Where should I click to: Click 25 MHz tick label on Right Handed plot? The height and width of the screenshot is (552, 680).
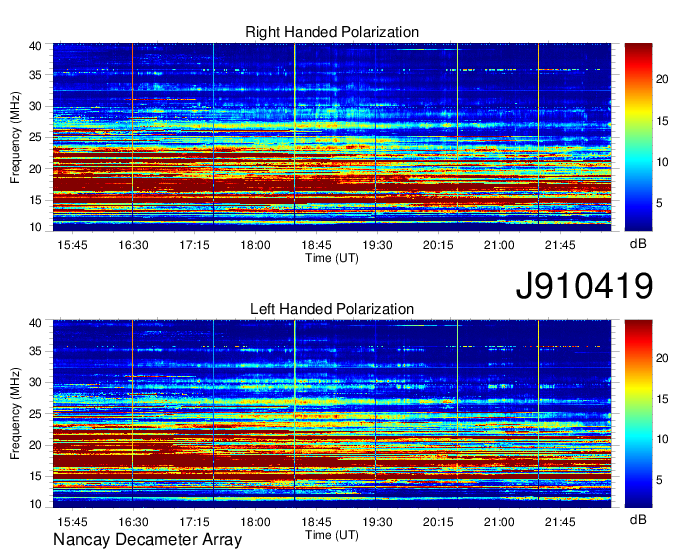click(x=35, y=137)
